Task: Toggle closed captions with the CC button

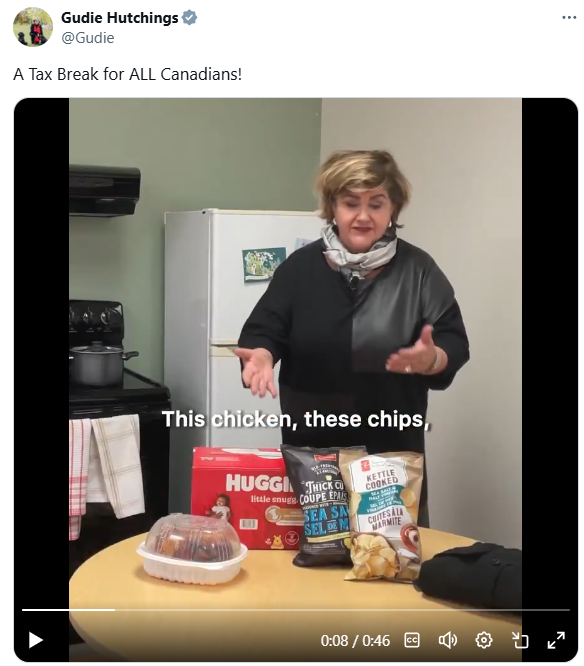Action: pyautogui.click(x=412, y=640)
